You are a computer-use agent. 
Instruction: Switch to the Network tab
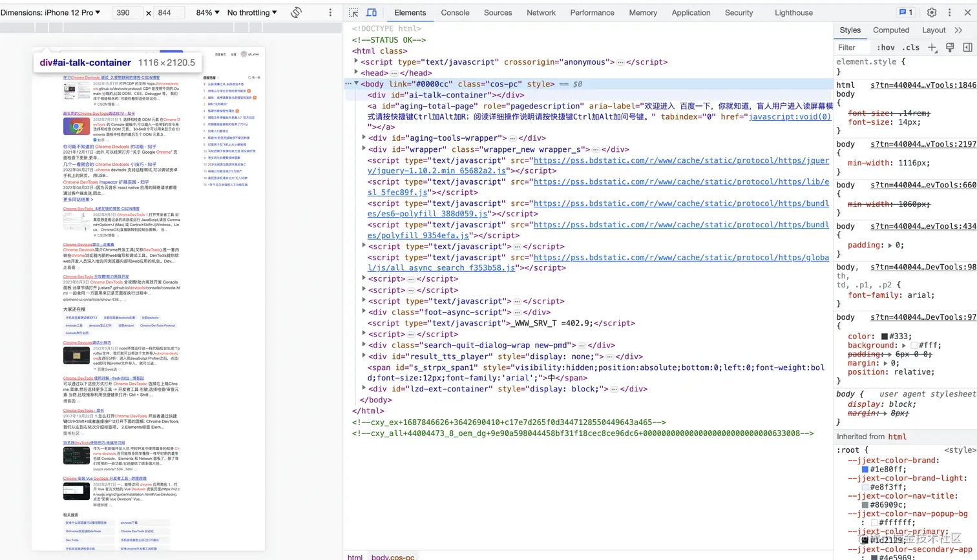click(x=541, y=12)
